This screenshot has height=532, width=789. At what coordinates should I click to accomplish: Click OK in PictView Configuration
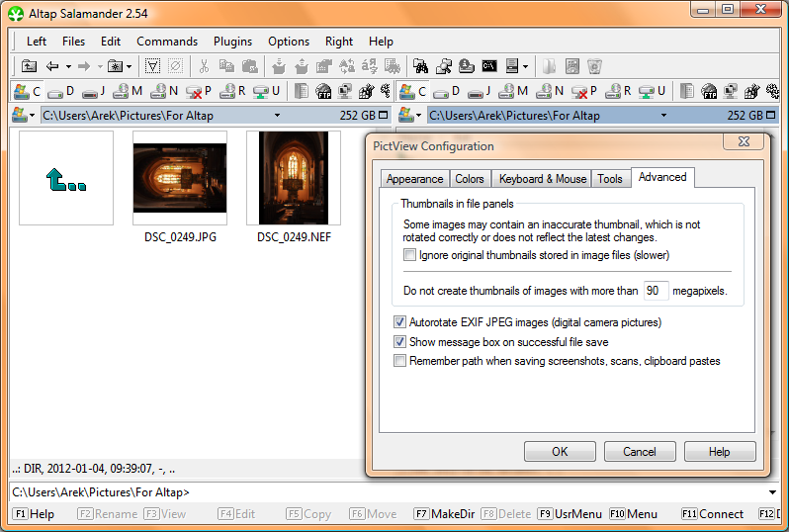click(x=560, y=452)
